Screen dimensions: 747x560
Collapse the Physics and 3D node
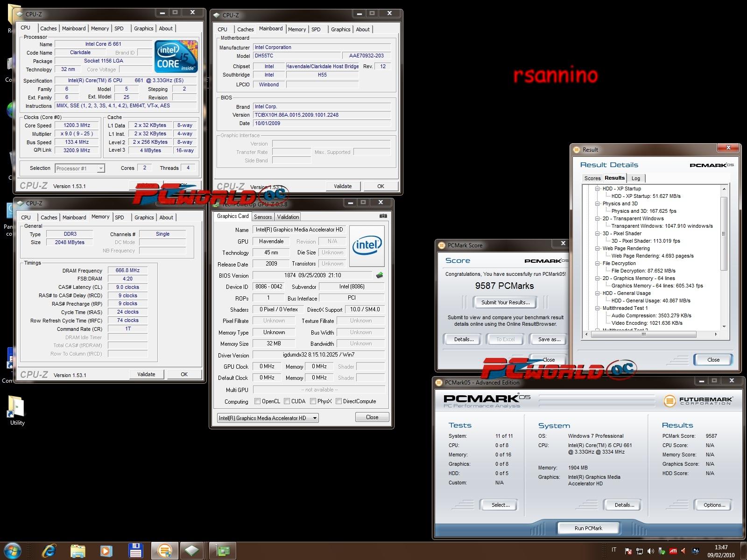[597, 203]
